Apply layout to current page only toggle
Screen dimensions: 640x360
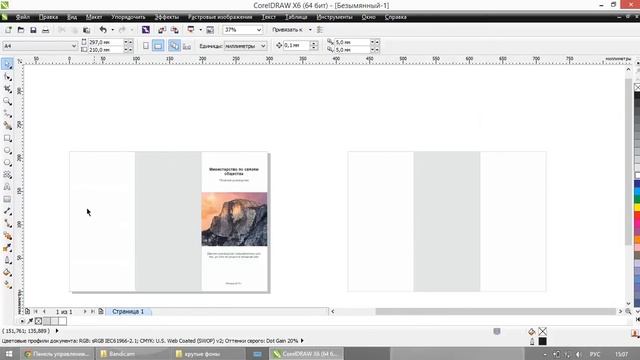(187, 46)
